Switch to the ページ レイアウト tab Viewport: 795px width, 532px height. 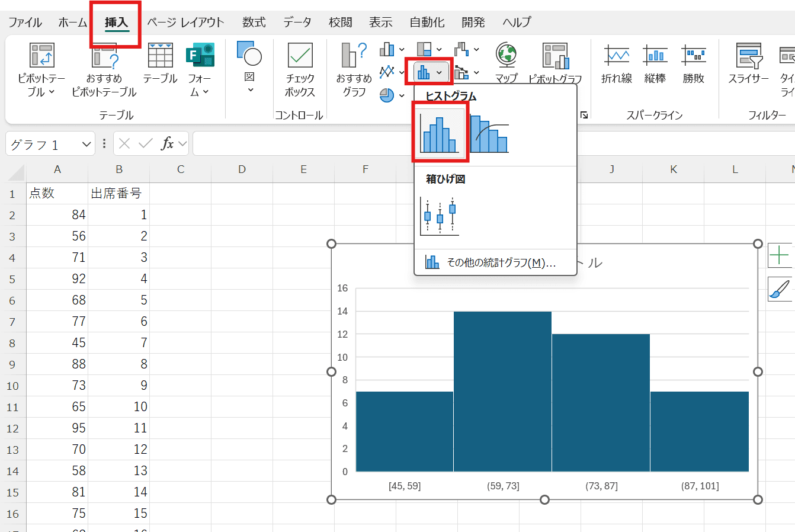[x=185, y=23]
